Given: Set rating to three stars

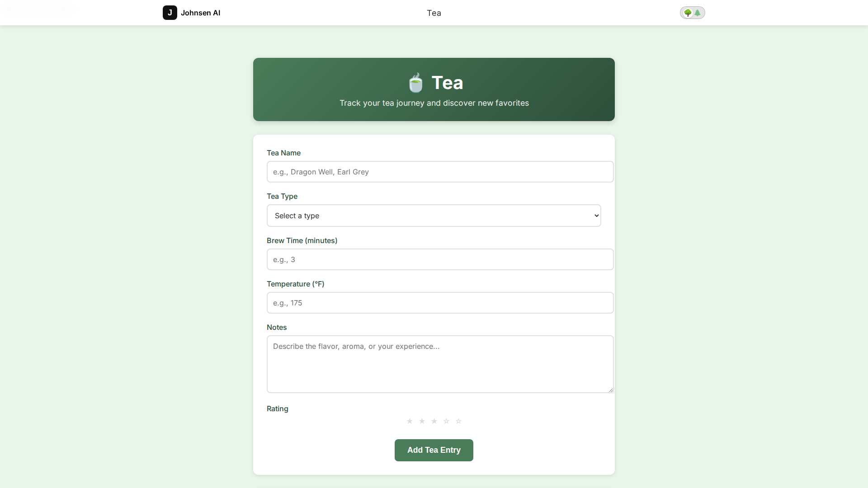Looking at the screenshot, I should click(x=434, y=421).
